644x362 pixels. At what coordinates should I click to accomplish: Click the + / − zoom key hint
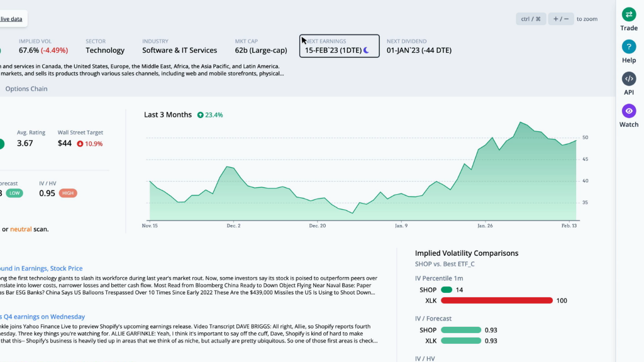click(561, 19)
